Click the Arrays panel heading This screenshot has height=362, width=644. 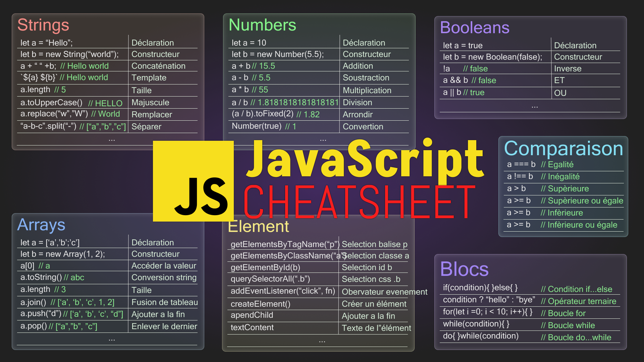tap(41, 225)
